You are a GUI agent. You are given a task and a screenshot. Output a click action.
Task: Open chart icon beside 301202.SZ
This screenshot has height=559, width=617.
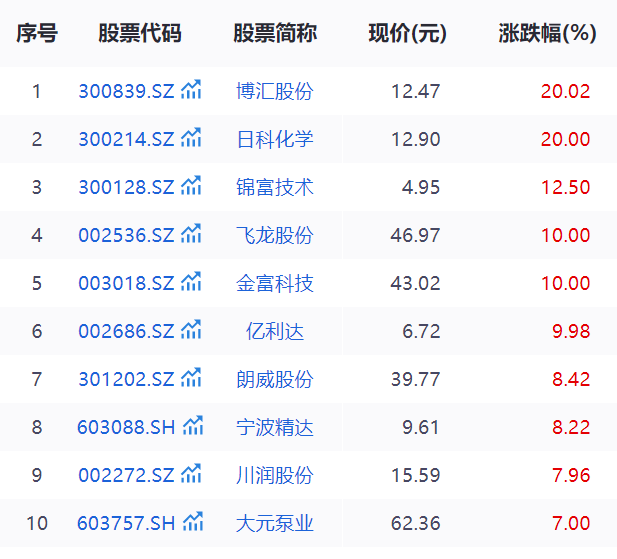coord(191,378)
